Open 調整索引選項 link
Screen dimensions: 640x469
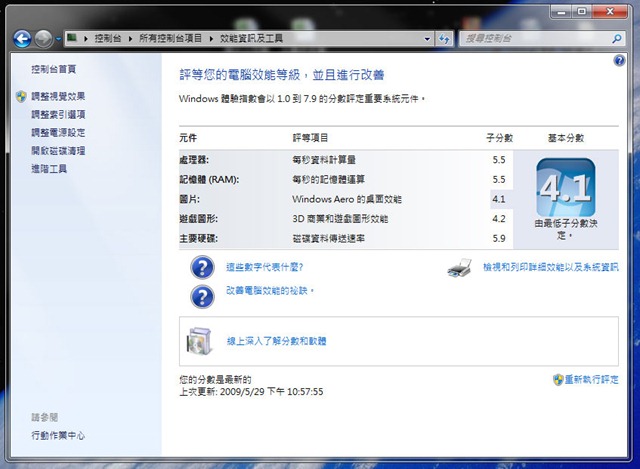tap(58, 115)
